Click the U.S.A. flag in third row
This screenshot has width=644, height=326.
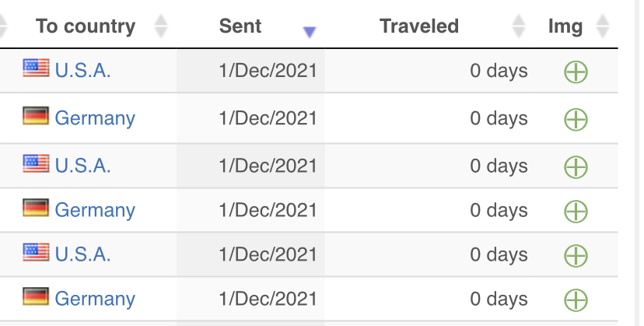click(x=36, y=163)
